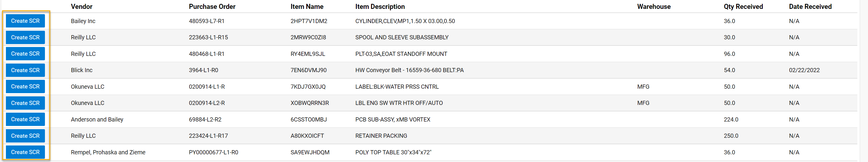Create SCR for order 0200914-L2-R
The image size is (868, 162).
(x=25, y=103)
